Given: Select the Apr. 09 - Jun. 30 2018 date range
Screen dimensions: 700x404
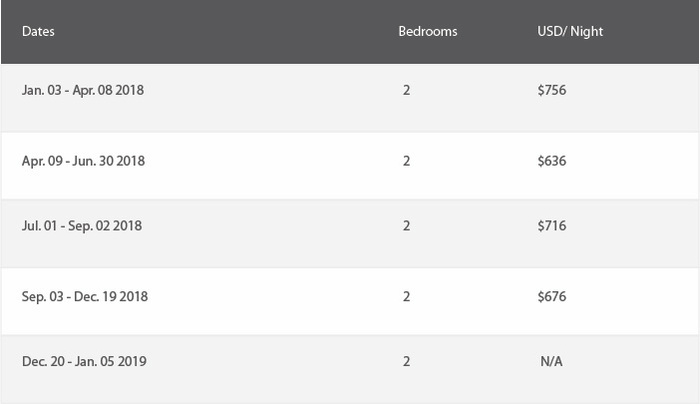Looking at the screenshot, I should 83,161.
